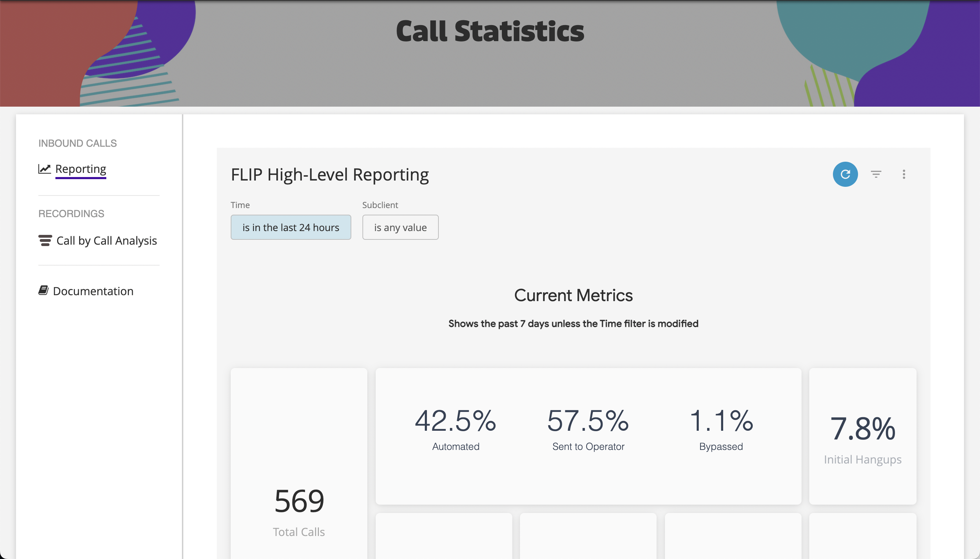Select the 1.1% Bypassed metric
This screenshot has width=980, height=559.
click(721, 428)
